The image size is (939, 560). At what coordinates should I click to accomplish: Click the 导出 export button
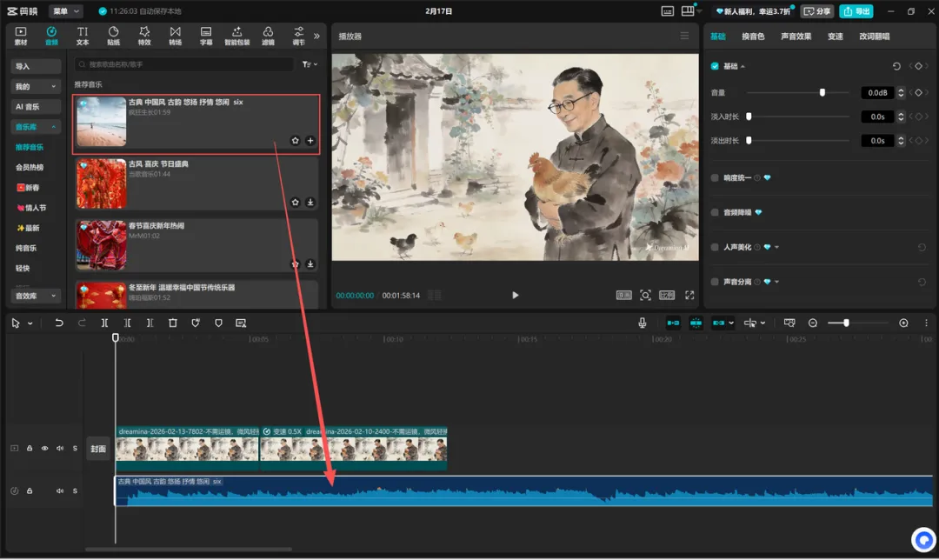click(x=856, y=11)
